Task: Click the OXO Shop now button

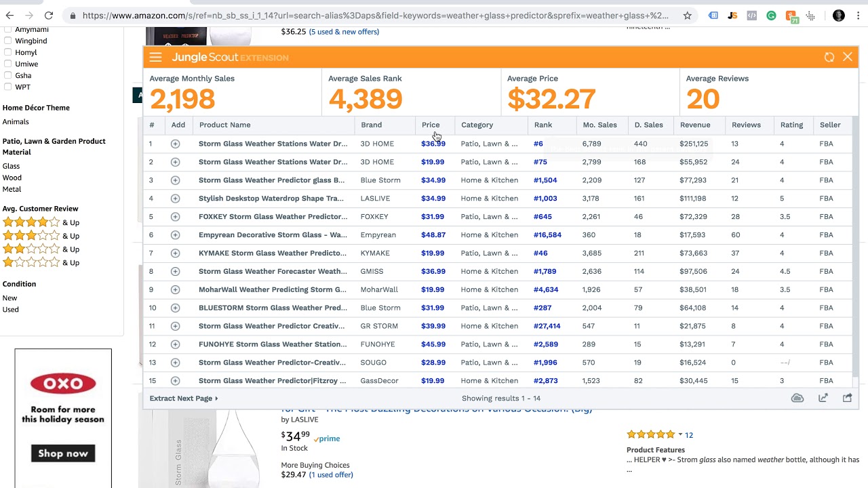Action: pyautogui.click(x=63, y=453)
